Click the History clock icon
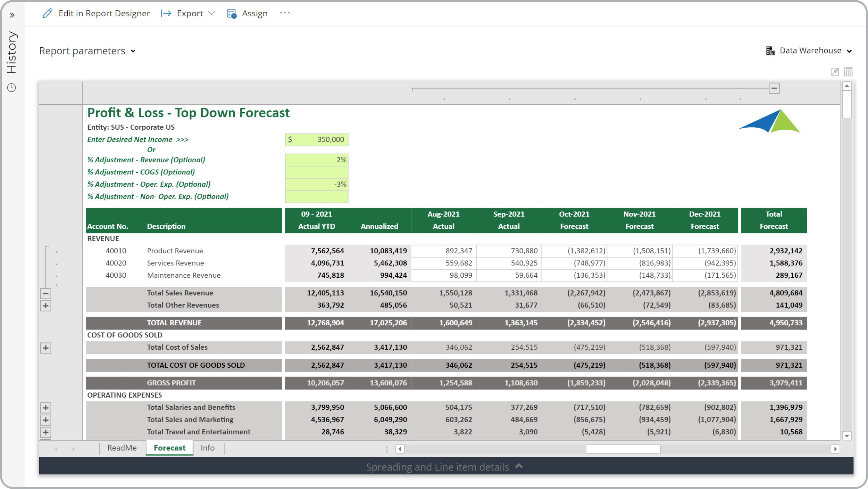This screenshot has width=868, height=489. [11, 88]
